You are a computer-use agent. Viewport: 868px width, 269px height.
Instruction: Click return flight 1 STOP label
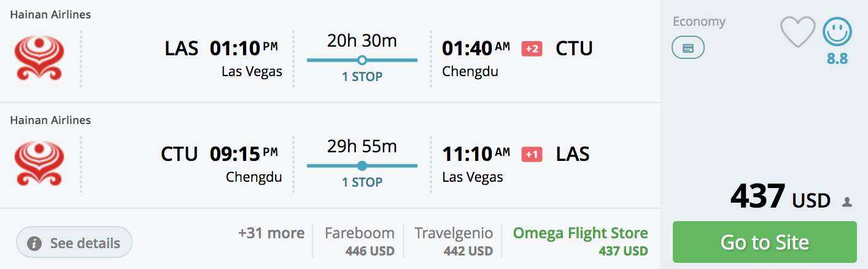(x=362, y=182)
